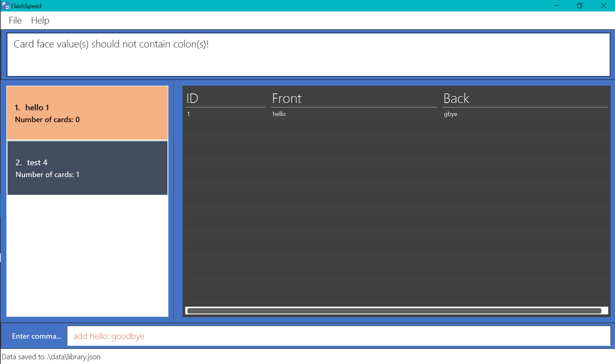This screenshot has height=364, width=615.
Task: Click the Back column header
Action: click(525, 99)
